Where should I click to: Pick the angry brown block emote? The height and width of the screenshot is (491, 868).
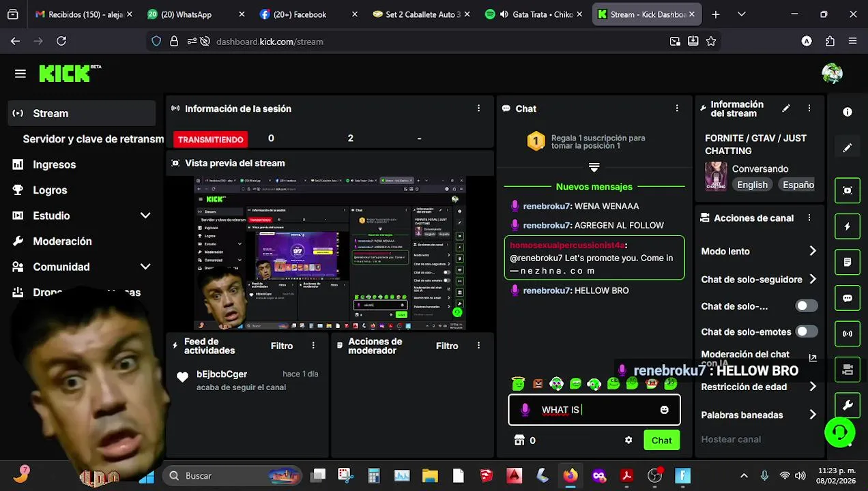coord(538,384)
